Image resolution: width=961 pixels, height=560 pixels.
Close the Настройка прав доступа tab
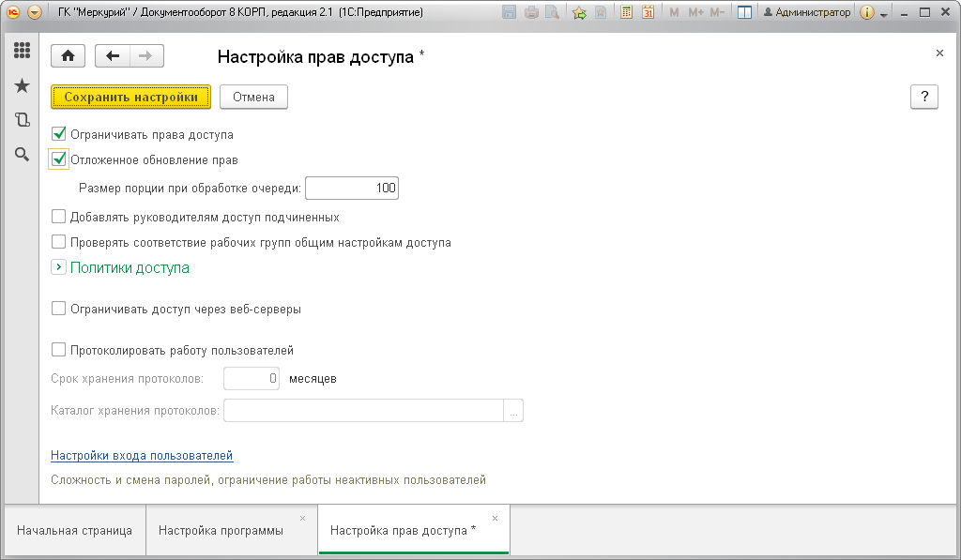pos(496,519)
